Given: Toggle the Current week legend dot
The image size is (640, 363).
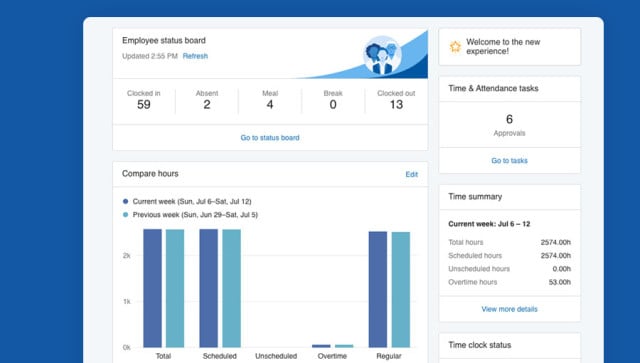Looking at the screenshot, I should 125,201.
